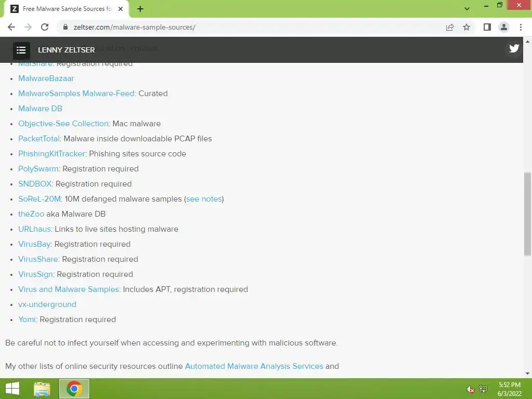Open the taskbar clock showing 5:52 PM
Viewport: 532px width, 399px height.
click(509, 389)
